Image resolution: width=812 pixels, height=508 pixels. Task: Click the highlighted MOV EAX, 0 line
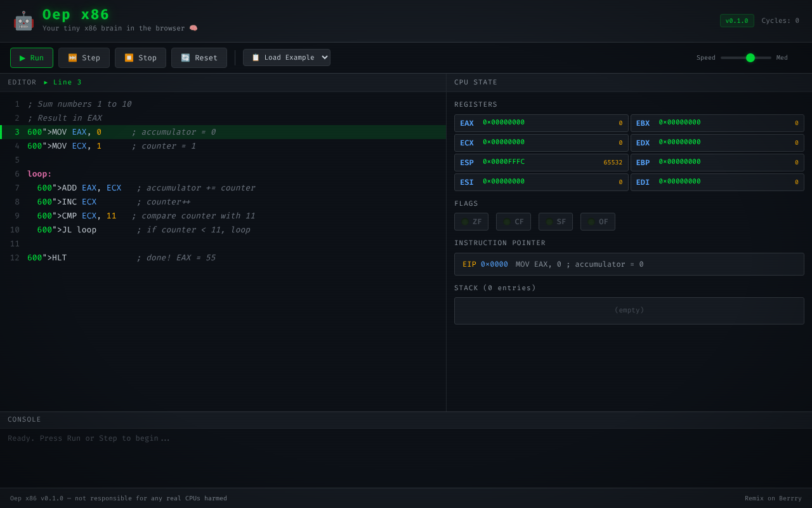223,132
